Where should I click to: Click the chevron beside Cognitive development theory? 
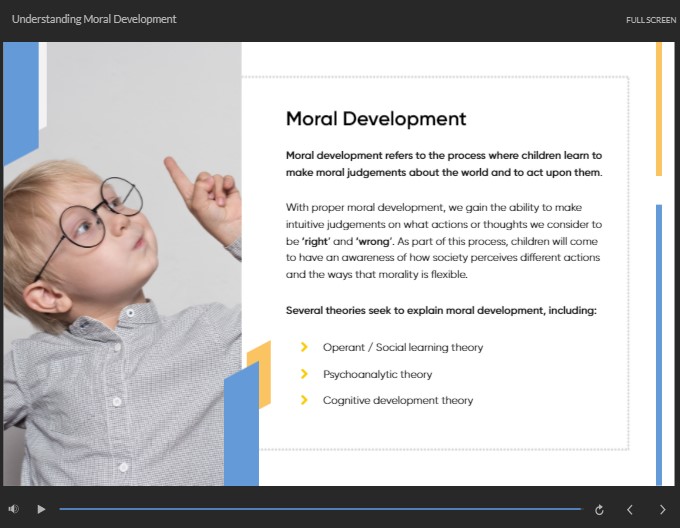click(x=304, y=400)
